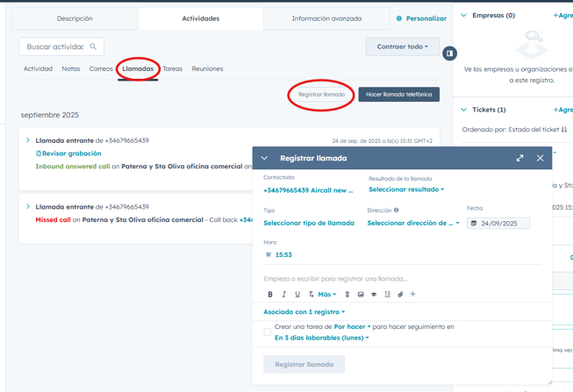The image size is (573, 392).
Task: Open the Información avanzada tab
Action: click(x=326, y=18)
